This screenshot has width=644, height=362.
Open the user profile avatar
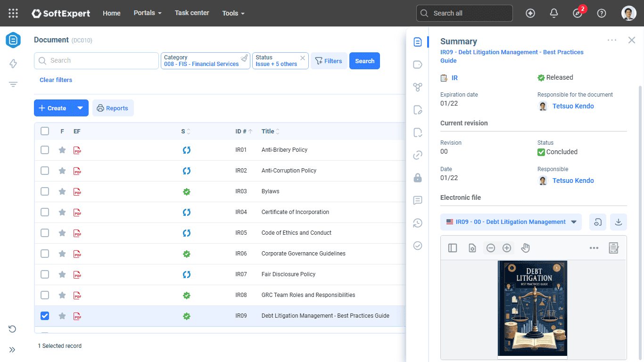(629, 13)
